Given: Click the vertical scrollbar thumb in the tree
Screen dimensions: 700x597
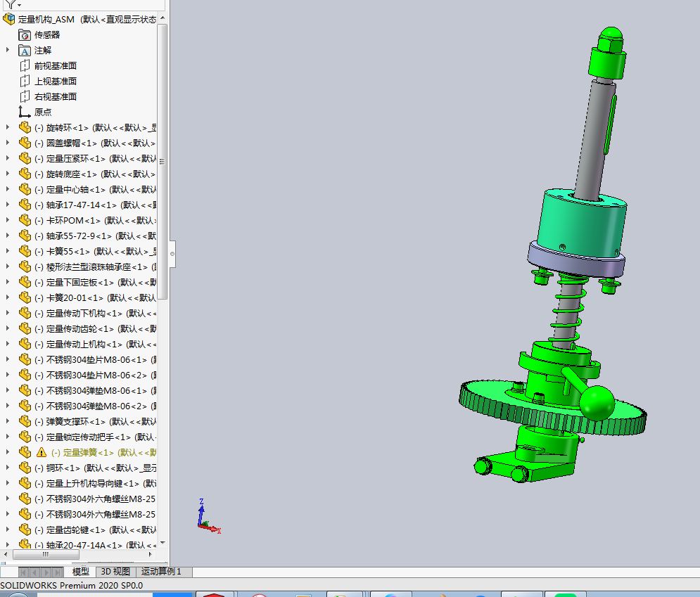Looking at the screenshot, I should click(x=163, y=162).
